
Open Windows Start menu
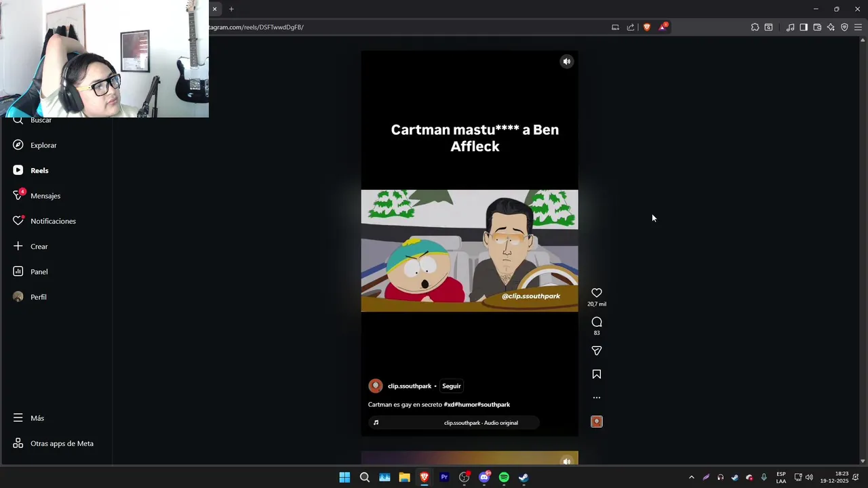point(344,477)
